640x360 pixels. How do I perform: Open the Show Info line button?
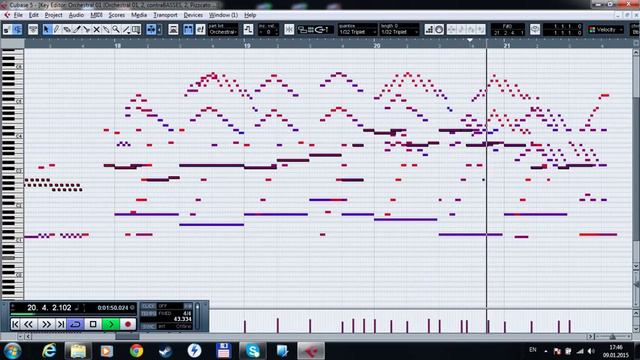click(x=33, y=30)
